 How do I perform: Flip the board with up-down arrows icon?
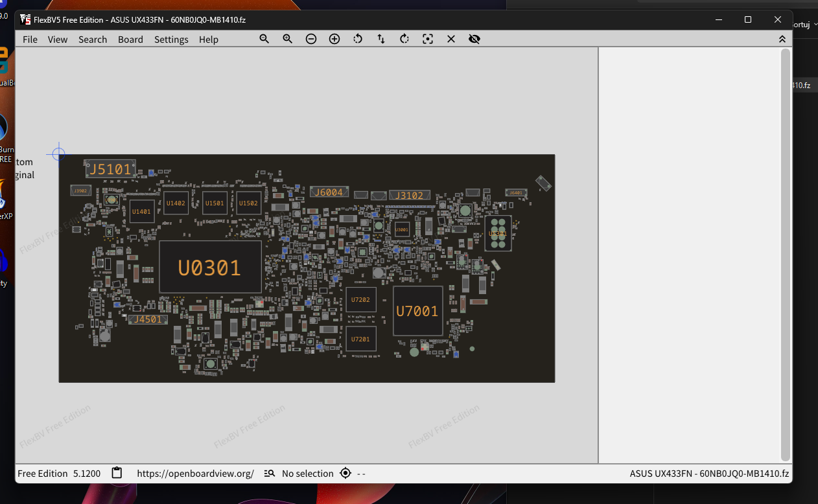[x=381, y=39]
